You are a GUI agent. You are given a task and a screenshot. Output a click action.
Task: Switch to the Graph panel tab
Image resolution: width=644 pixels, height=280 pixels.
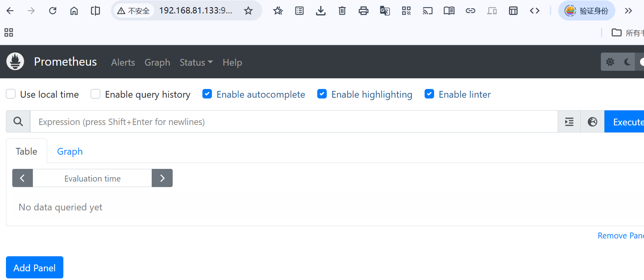70,151
